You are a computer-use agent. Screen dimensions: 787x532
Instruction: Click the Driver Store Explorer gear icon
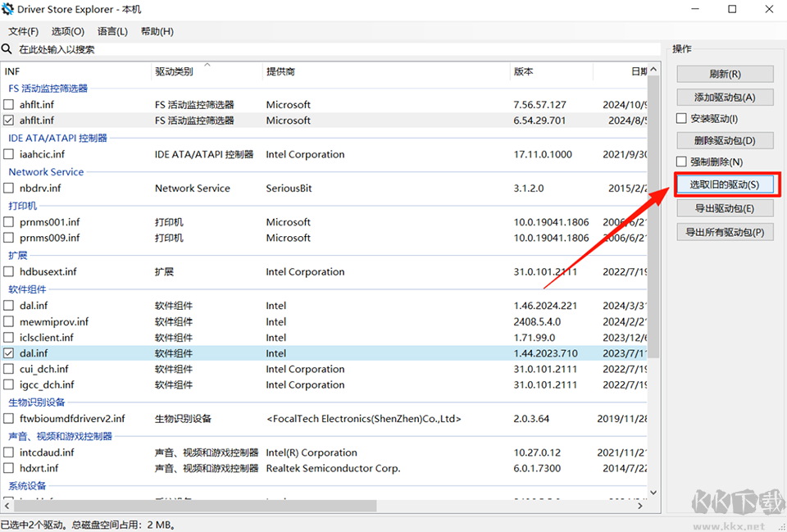click(7, 9)
